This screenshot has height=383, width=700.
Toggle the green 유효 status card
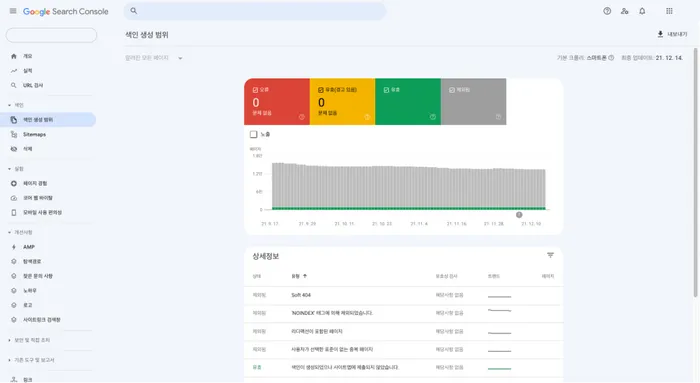point(408,102)
